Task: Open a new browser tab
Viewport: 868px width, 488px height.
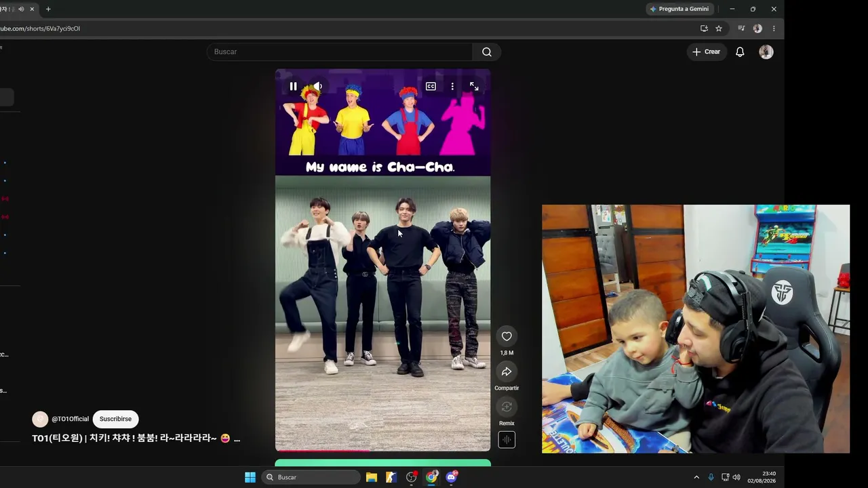Action: pyautogui.click(x=48, y=9)
